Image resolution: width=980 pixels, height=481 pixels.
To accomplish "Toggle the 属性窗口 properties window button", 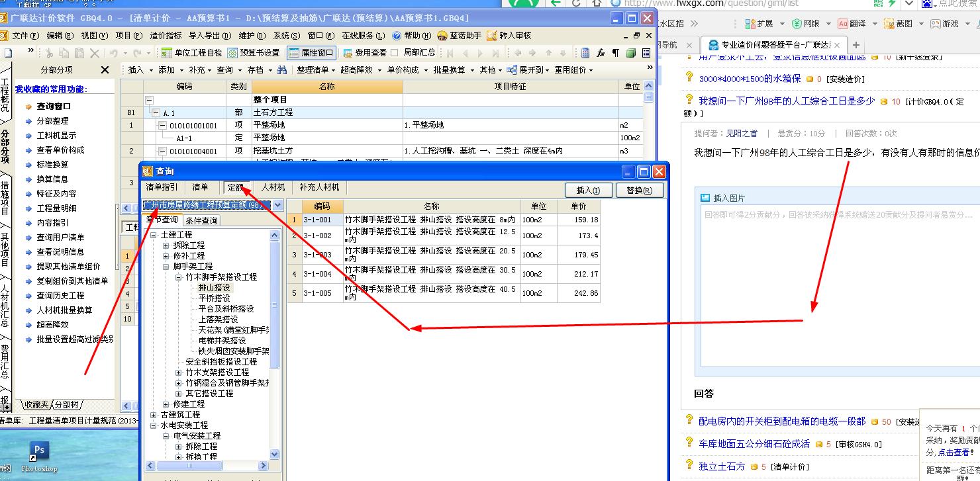I will coord(311,53).
